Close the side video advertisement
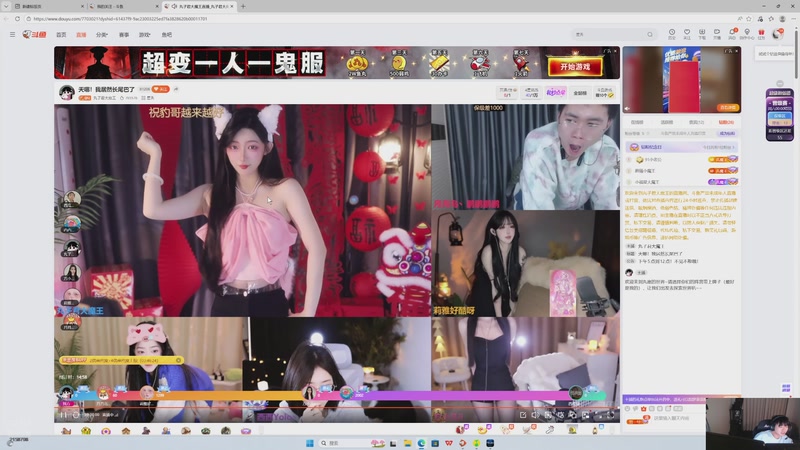The width and height of the screenshot is (800, 450). point(736,51)
